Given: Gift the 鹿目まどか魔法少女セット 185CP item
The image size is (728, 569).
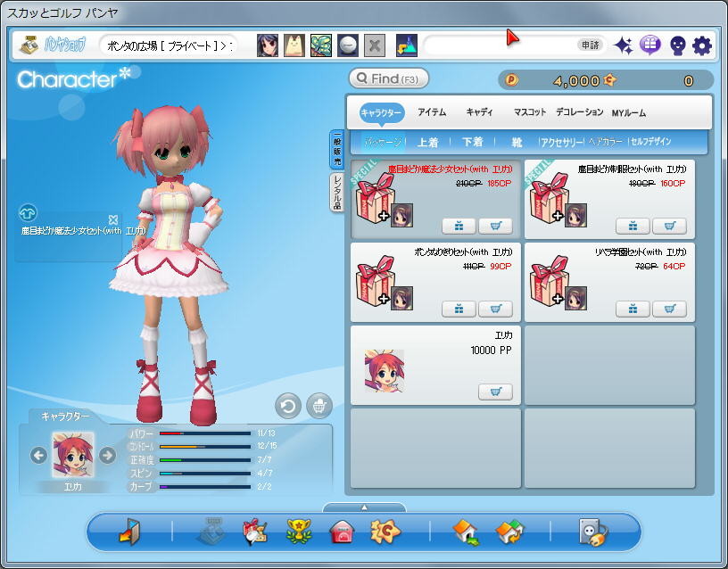Looking at the screenshot, I should click(459, 226).
